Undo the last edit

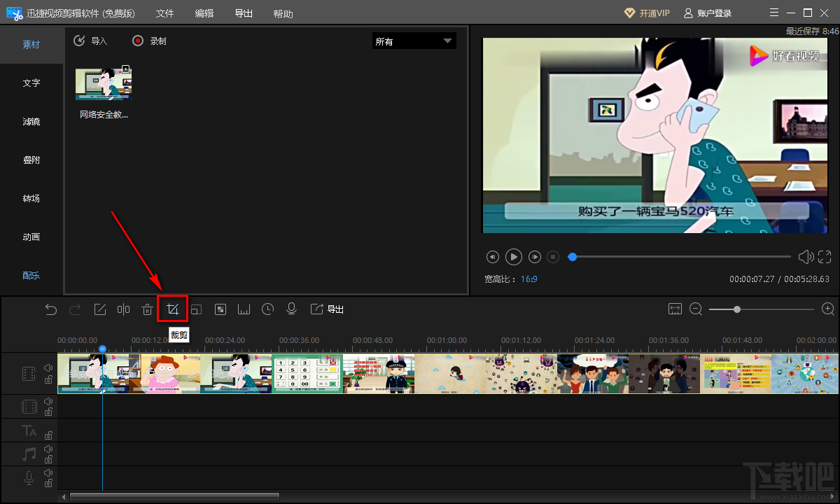coord(51,309)
